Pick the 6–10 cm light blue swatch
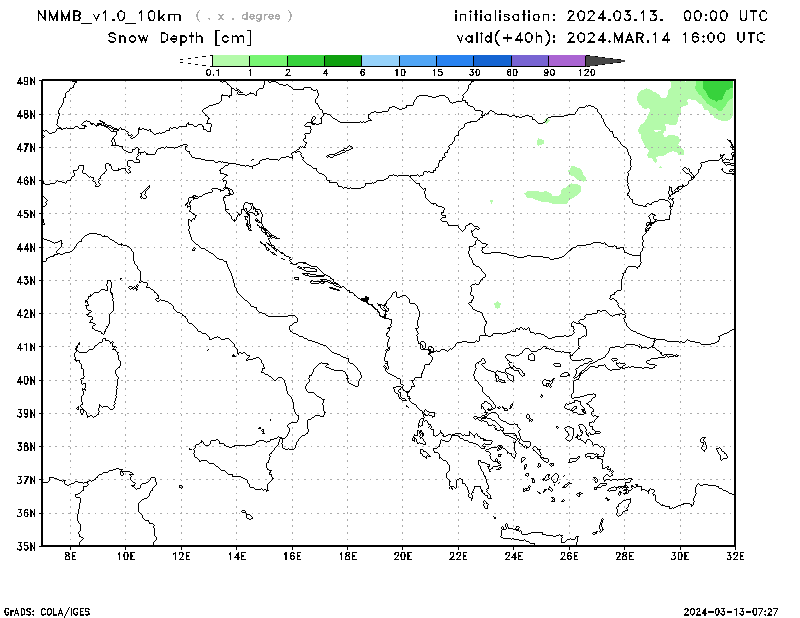This screenshot has width=800, height=618. 380,61
